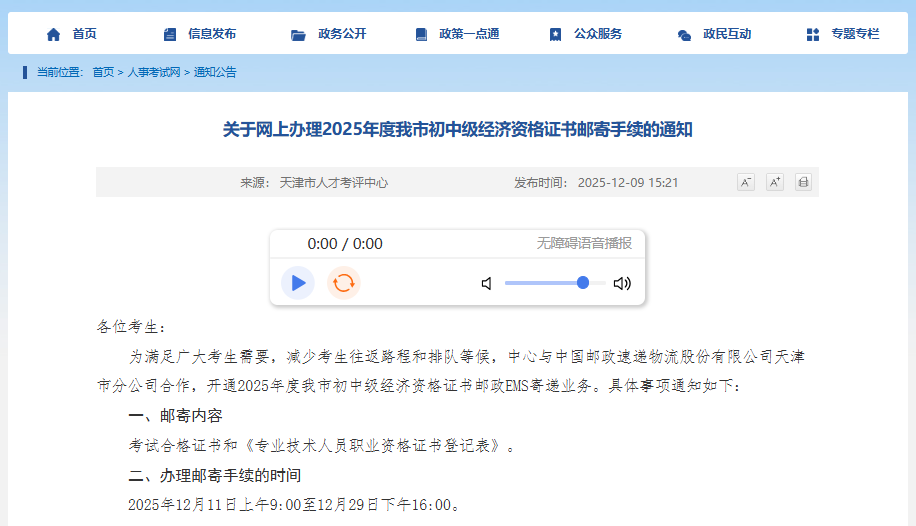Open the 信息发布 menu
Image resolution: width=916 pixels, height=526 pixels.
coord(211,34)
